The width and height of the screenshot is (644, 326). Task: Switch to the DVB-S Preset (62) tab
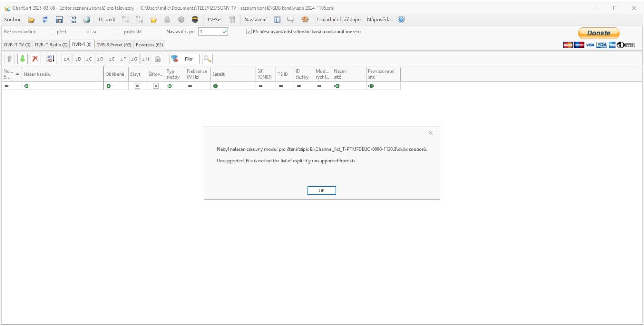click(x=114, y=45)
